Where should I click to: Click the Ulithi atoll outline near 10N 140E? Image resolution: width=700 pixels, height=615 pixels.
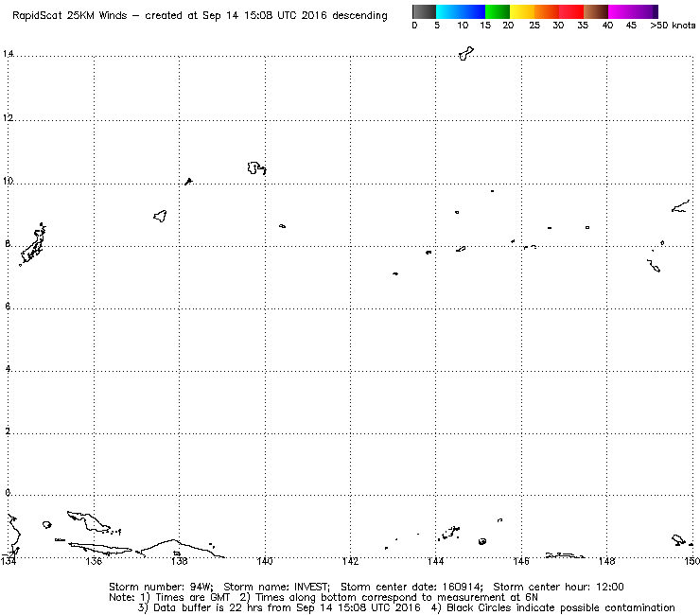click(256, 167)
